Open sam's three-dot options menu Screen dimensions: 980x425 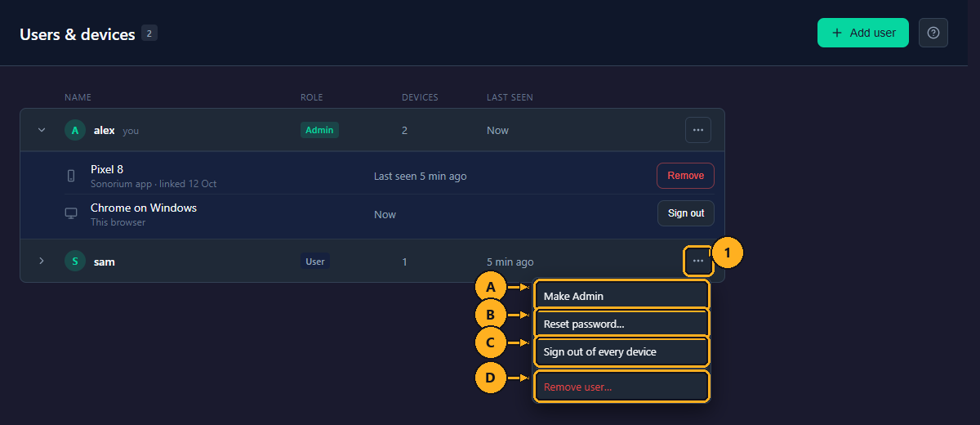click(698, 261)
